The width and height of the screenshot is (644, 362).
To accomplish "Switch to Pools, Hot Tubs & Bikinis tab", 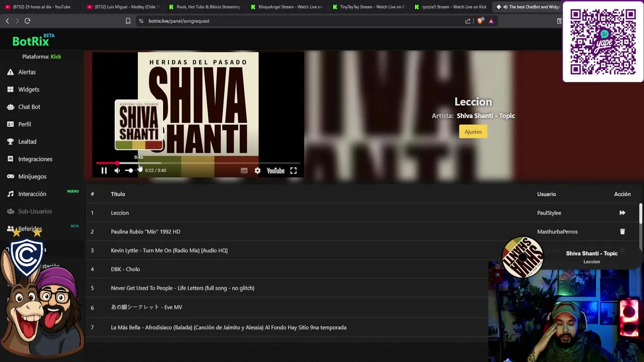I will pos(204,7).
